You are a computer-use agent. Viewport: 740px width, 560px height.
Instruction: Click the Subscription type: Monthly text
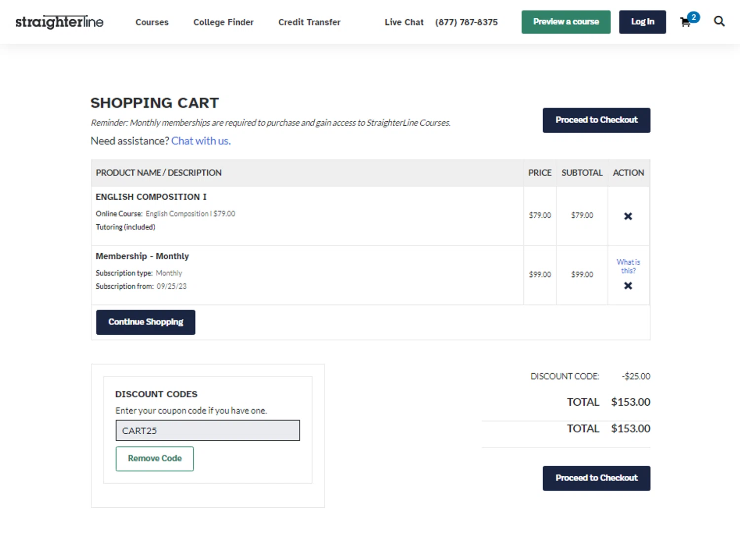pyautogui.click(x=139, y=273)
